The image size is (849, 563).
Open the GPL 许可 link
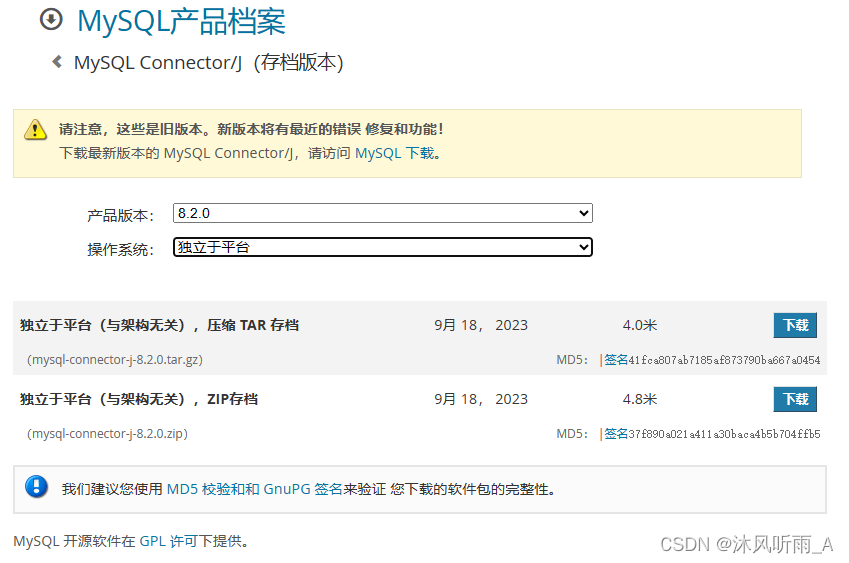[168, 541]
